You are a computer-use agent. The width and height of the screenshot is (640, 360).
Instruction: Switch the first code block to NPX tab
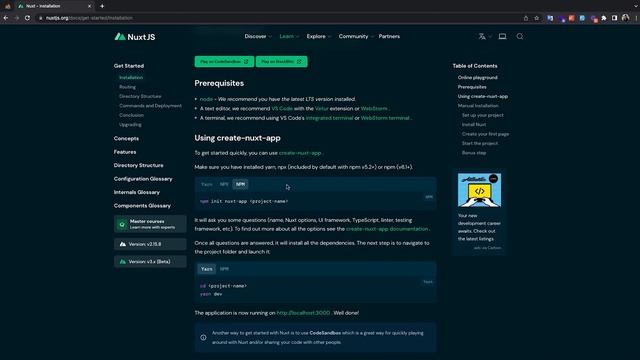pos(224,184)
